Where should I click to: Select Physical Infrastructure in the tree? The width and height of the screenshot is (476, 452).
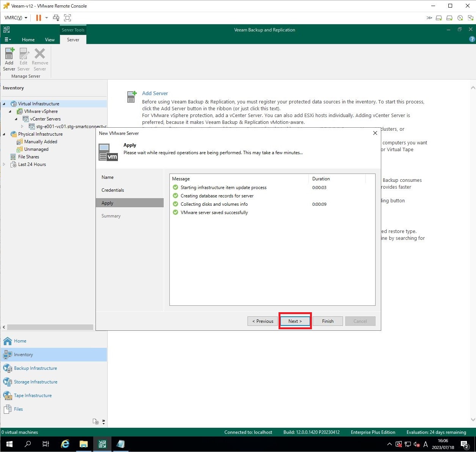40,134
